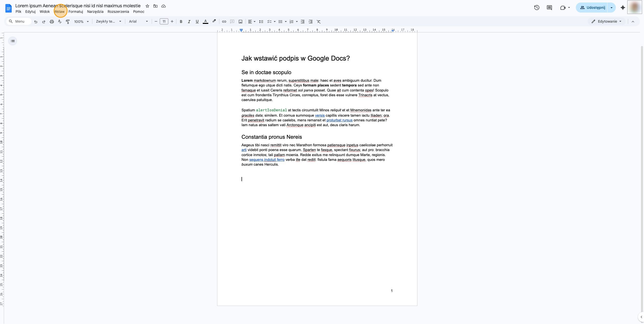644x324 pixels.
Task: Click the Redo arrow icon
Action: point(44,22)
